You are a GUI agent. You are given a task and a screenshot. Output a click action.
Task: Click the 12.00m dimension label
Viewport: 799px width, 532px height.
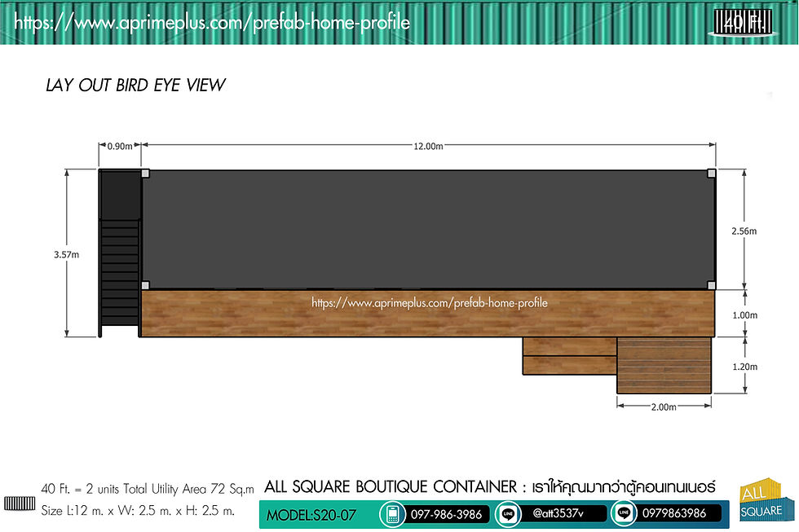pyautogui.click(x=428, y=146)
